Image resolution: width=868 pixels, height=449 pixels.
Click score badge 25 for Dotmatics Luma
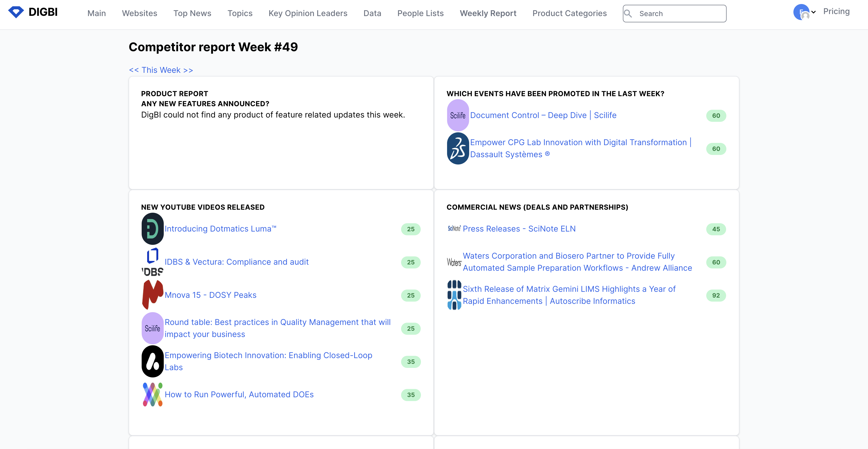coord(411,229)
